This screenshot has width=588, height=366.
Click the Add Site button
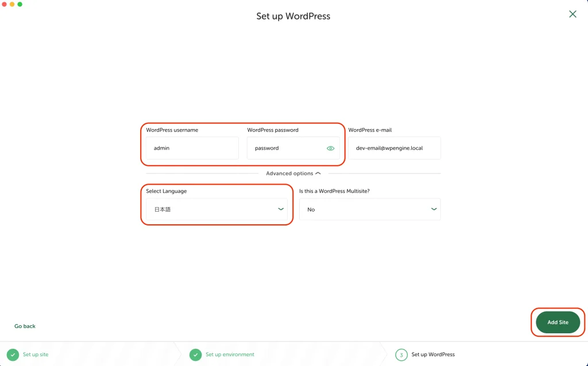coord(558,322)
